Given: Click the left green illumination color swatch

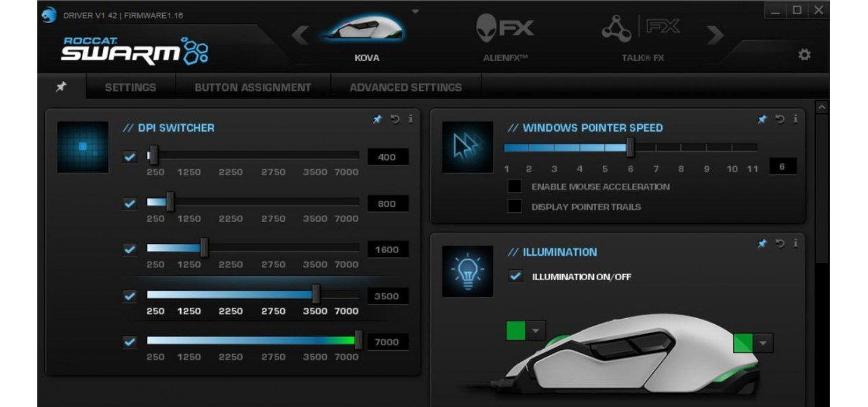Looking at the screenshot, I should 516,330.
